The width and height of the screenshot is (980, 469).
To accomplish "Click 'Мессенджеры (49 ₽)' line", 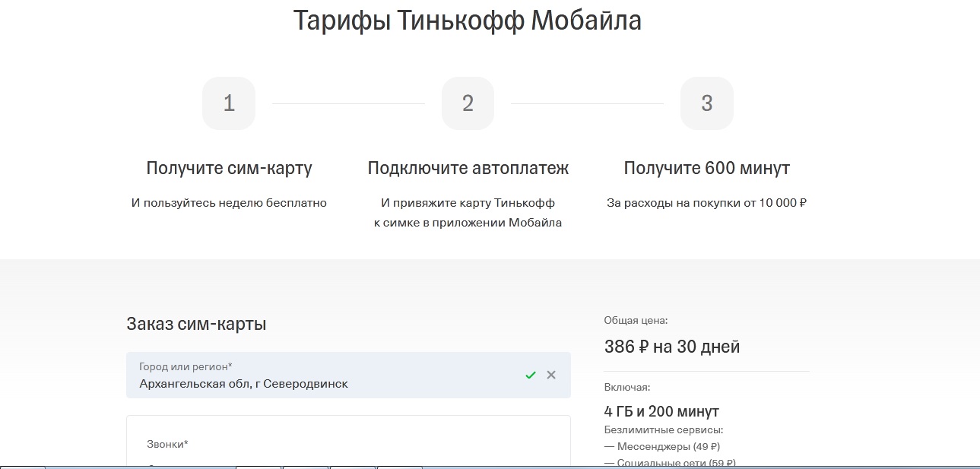I will point(662,446).
